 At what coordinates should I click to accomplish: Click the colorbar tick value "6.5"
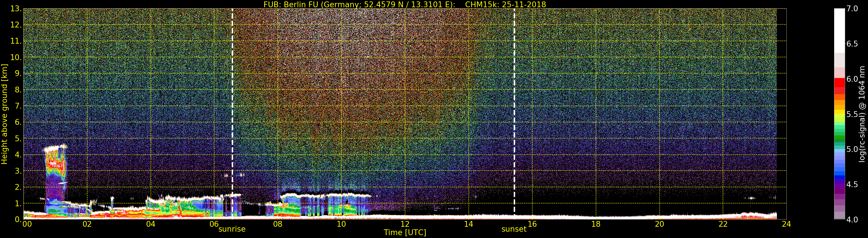pyautogui.click(x=852, y=44)
